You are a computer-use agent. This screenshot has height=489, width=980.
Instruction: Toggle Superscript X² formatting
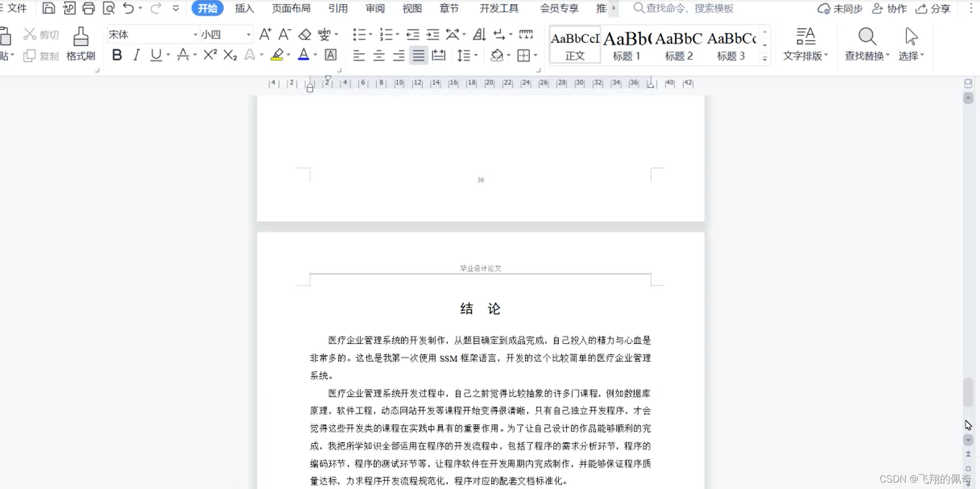(x=210, y=55)
